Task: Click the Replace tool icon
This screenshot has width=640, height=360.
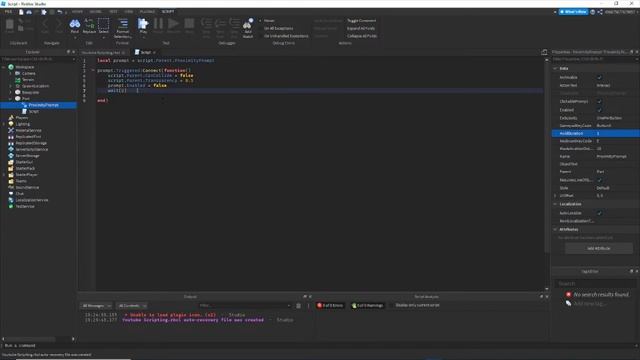Action: [89, 25]
